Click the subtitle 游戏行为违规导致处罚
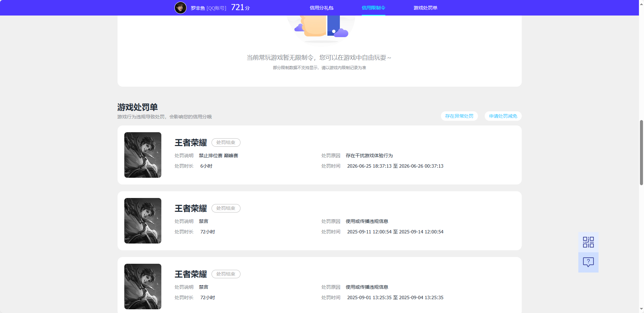This screenshot has height=313, width=644. [x=164, y=117]
